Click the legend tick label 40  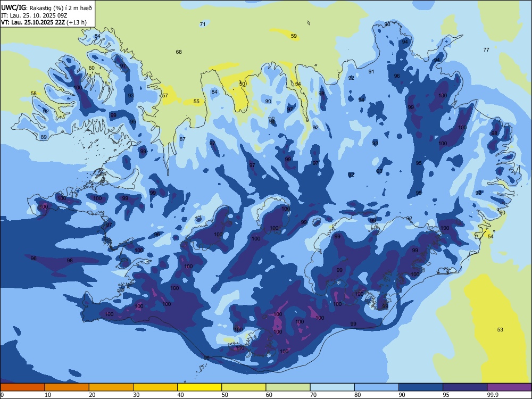point(180,395)
